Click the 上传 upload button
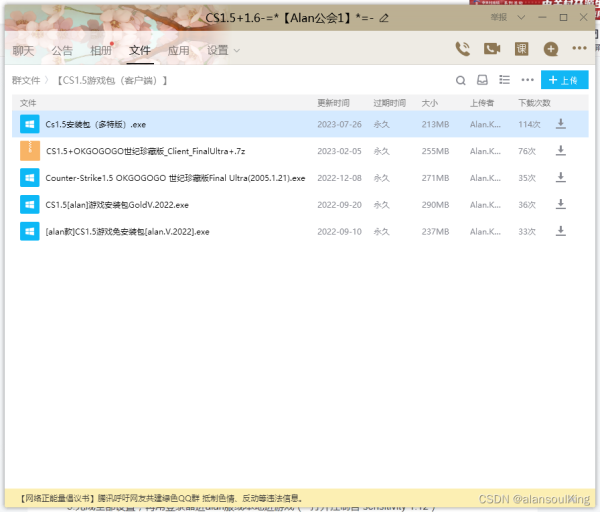This screenshot has height=512, width=600. [564, 80]
